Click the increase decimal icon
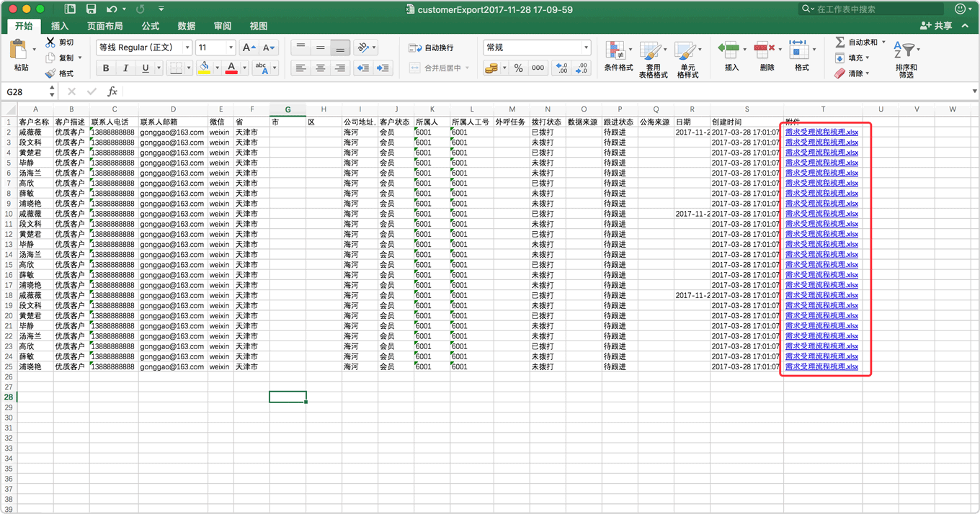 561,68
